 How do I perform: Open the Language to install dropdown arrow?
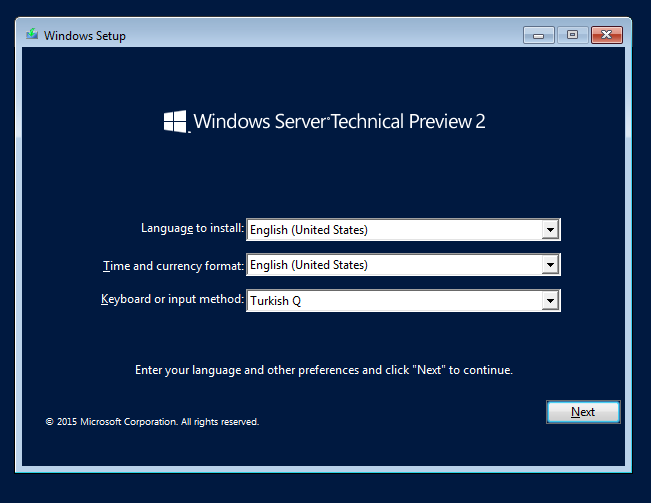[x=550, y=230]
